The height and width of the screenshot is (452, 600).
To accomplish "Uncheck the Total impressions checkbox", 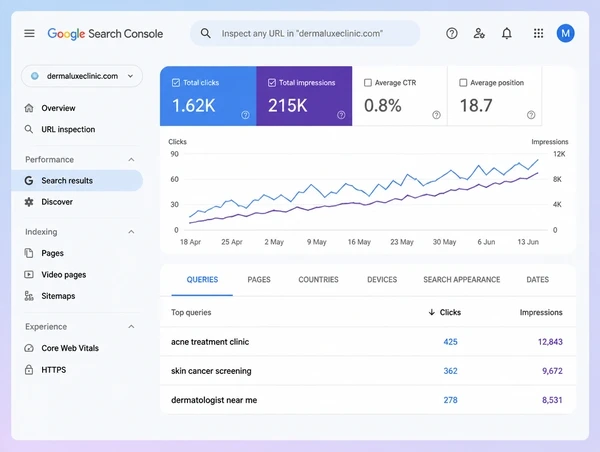I will click(x=272, y=83).
